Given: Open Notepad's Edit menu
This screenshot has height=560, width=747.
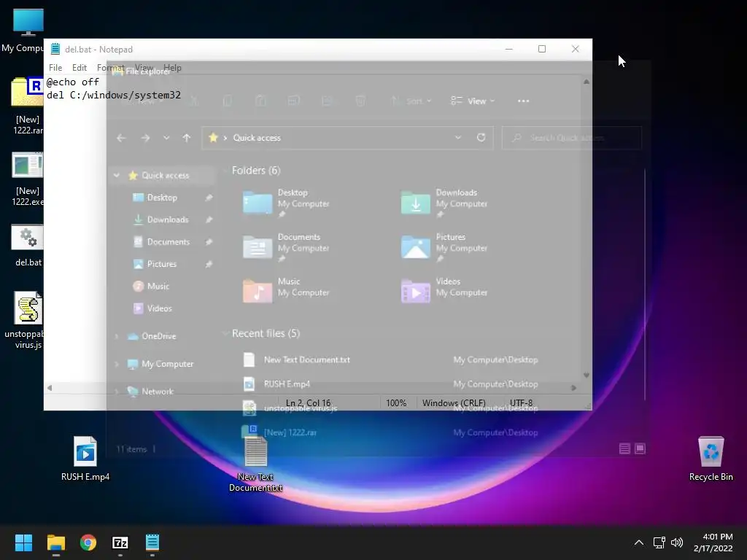Looking at the screenshot, I should pyautogui.click(x=79, y=68).
